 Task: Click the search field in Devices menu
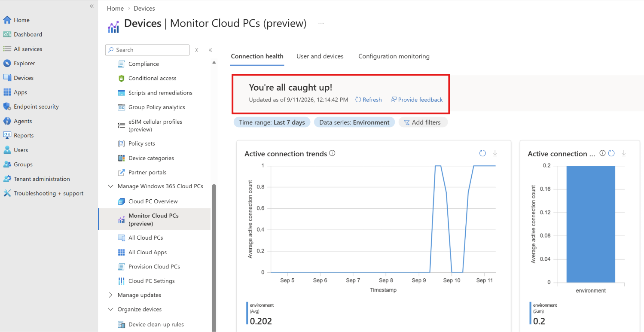point(147,50)
